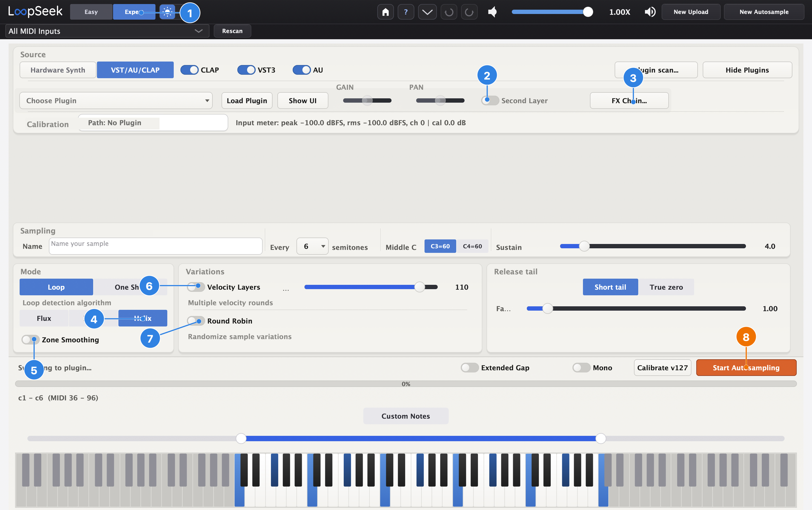
Task: Open the Custom Notes button
Action: pos(406,416)
